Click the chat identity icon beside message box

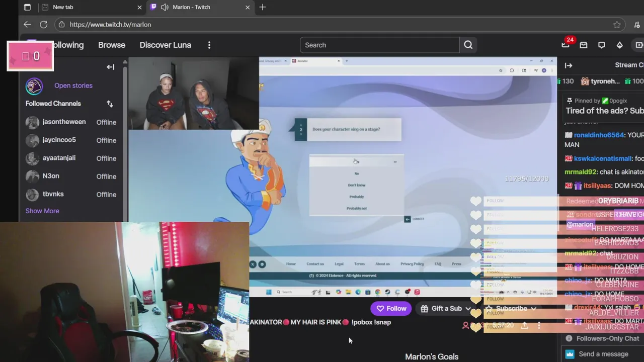(570, 354)
